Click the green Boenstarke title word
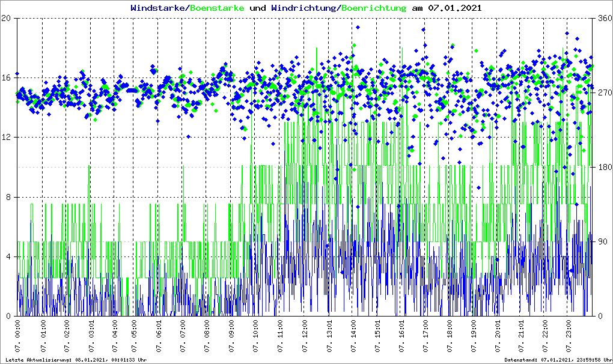The width and height of the screenshot is (613, 364). [x=217, y=8]
